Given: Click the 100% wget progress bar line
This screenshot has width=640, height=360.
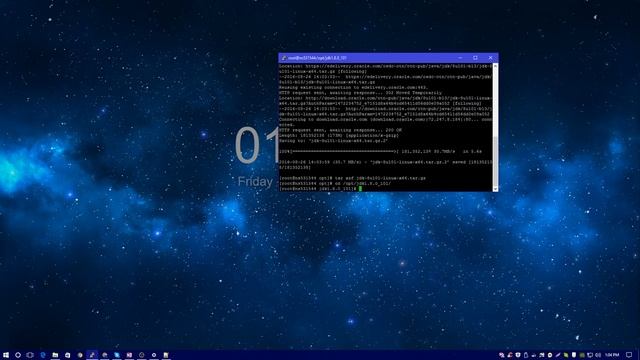Looking at the screenshot, I should tap(380, 151).
